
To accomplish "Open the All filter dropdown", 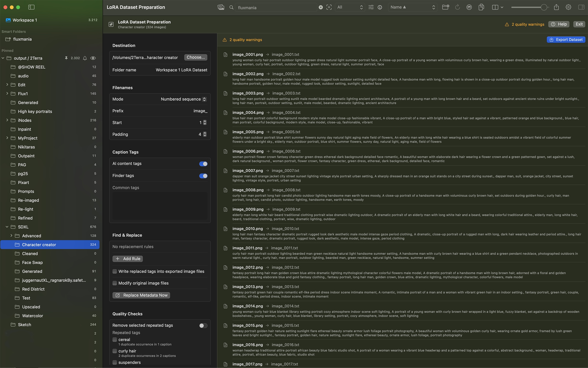I will pos(350,7).
